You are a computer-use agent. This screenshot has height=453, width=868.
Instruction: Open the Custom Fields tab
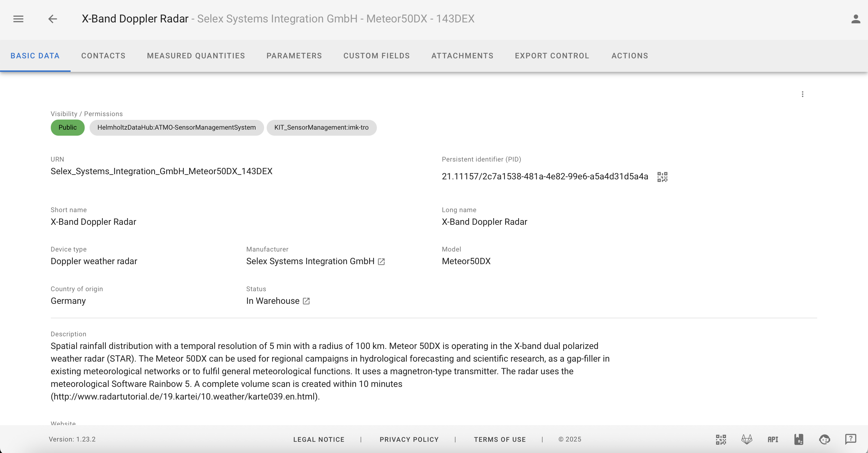(376, 56)
